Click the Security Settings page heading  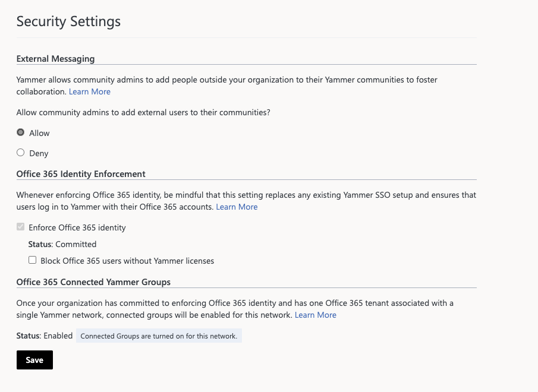pos(68,21)
